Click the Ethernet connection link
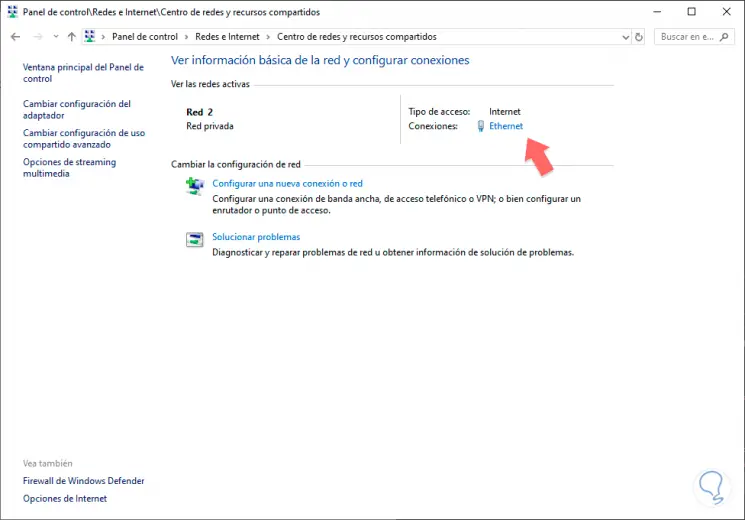Screen dimensions: 745x520 pyautogui.click(x=506, y=126)
